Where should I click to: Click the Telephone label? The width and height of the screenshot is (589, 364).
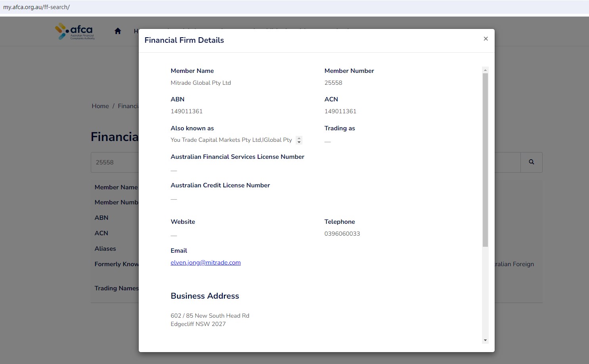click(340, 222)
